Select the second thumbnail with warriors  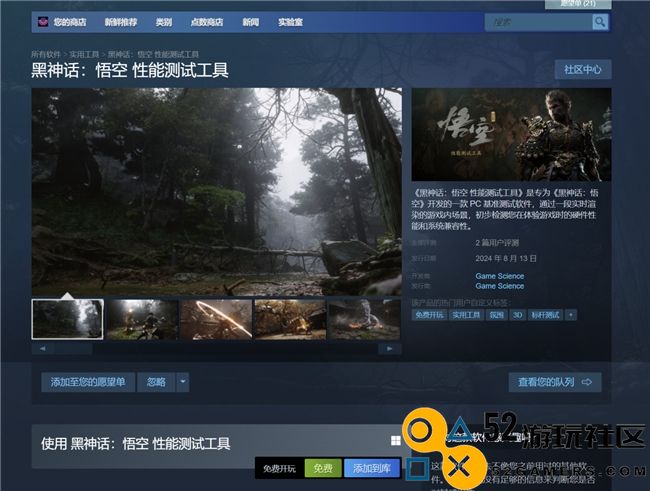[x=142, y=320]
